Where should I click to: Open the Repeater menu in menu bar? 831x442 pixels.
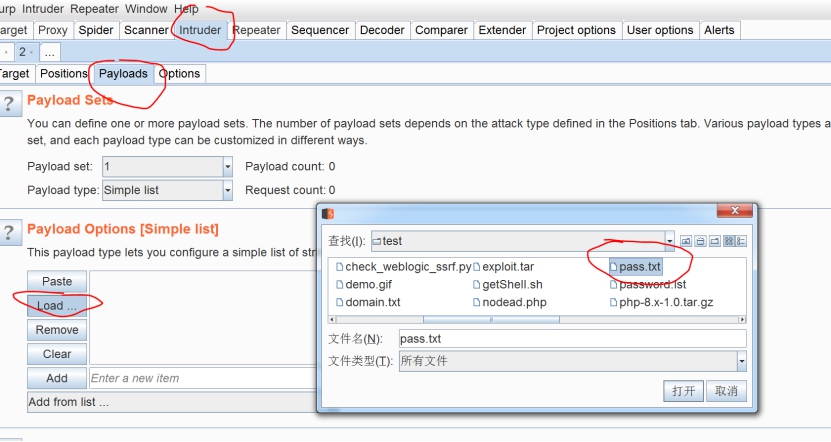(x=94, y=9)
